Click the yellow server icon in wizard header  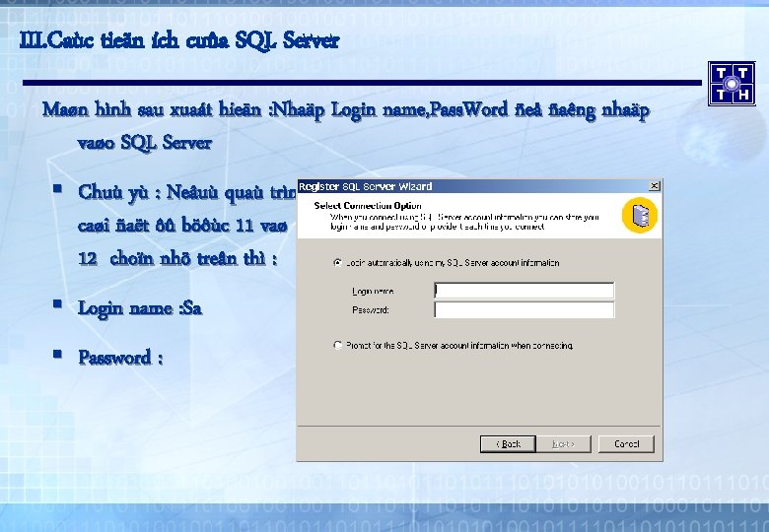[640, 216]
